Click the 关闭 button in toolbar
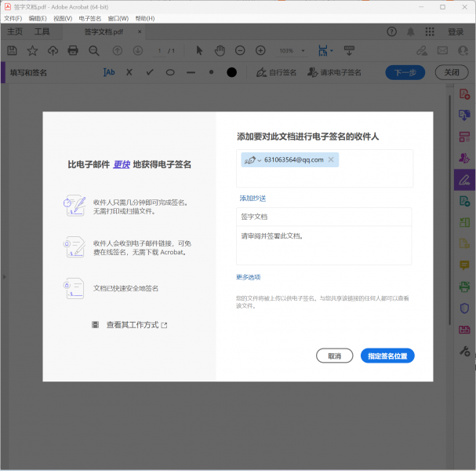This screenshot has height=471, width=476. [x=452, y=72]
